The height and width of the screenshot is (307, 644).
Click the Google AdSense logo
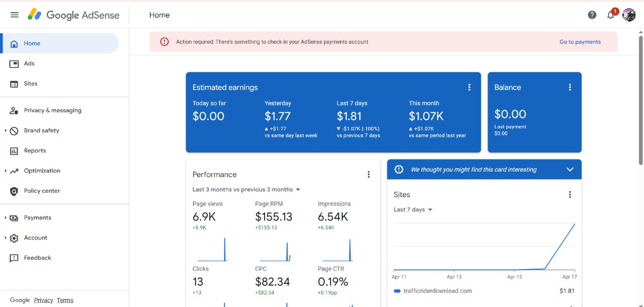coord(73,15)
